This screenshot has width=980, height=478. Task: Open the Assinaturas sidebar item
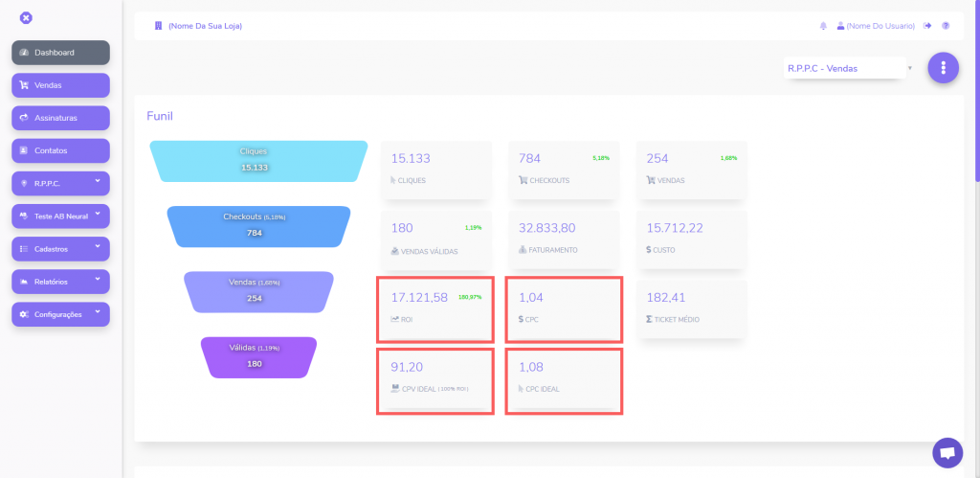[60, 118]
